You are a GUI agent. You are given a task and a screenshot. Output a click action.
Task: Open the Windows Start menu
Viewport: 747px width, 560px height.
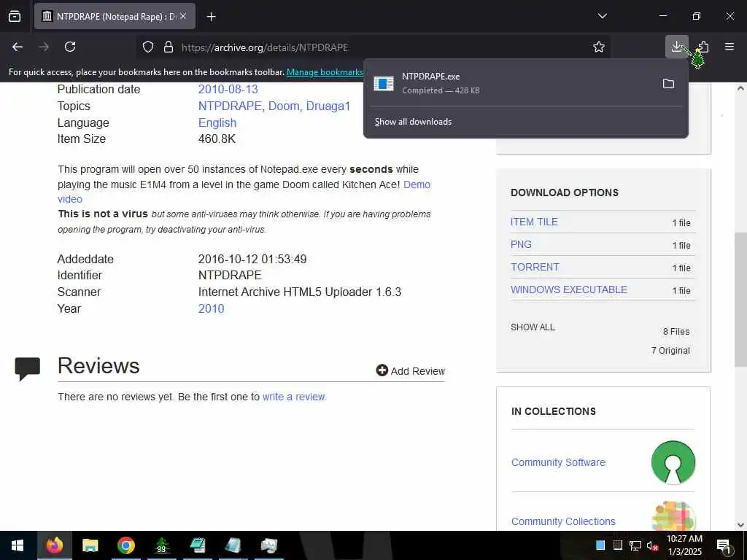coord(18,545)
